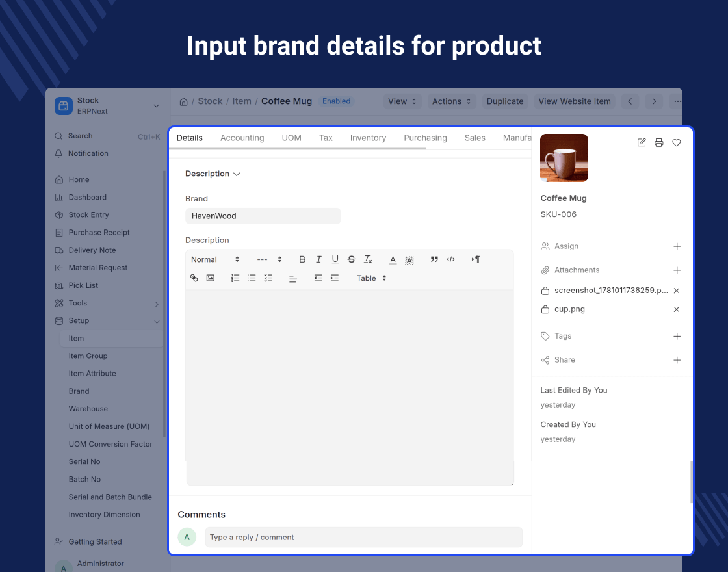Expand the Stock workspace switcher
Screen dimensions: 728x572
pyautogui.click(x=157, y=106)
